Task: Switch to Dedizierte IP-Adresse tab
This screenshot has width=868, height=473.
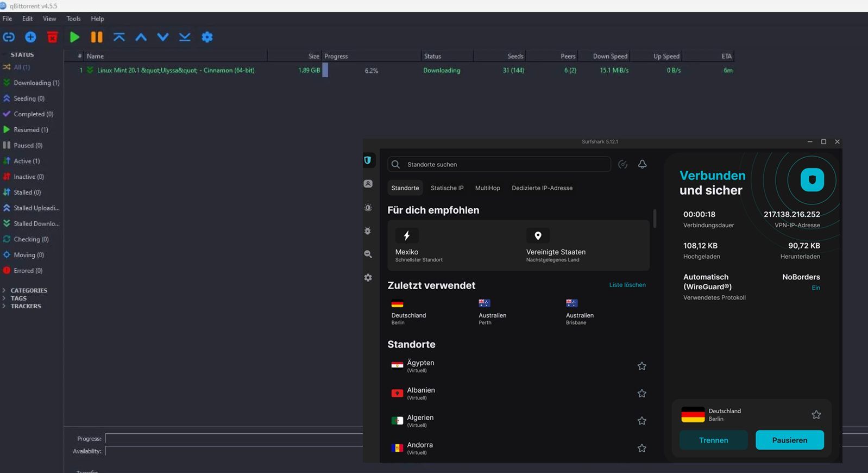Action: pos(542,188)
